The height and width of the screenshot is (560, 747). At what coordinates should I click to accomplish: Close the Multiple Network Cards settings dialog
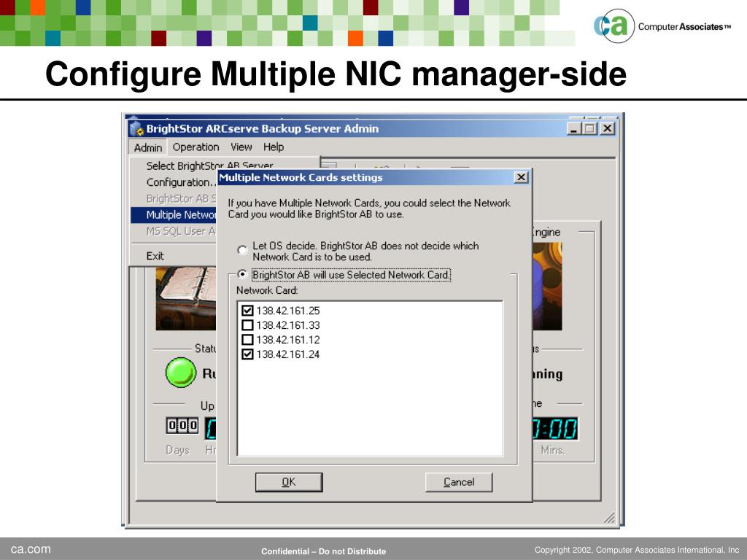point(521,177)
